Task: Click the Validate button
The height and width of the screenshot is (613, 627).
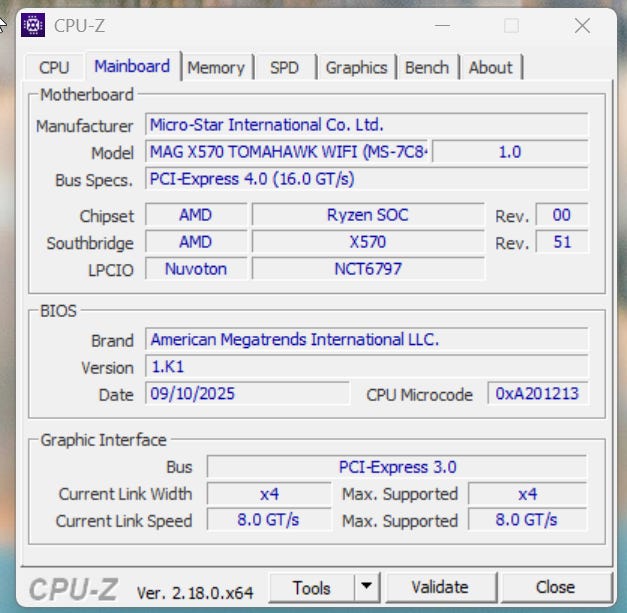Action: [440, 587]
